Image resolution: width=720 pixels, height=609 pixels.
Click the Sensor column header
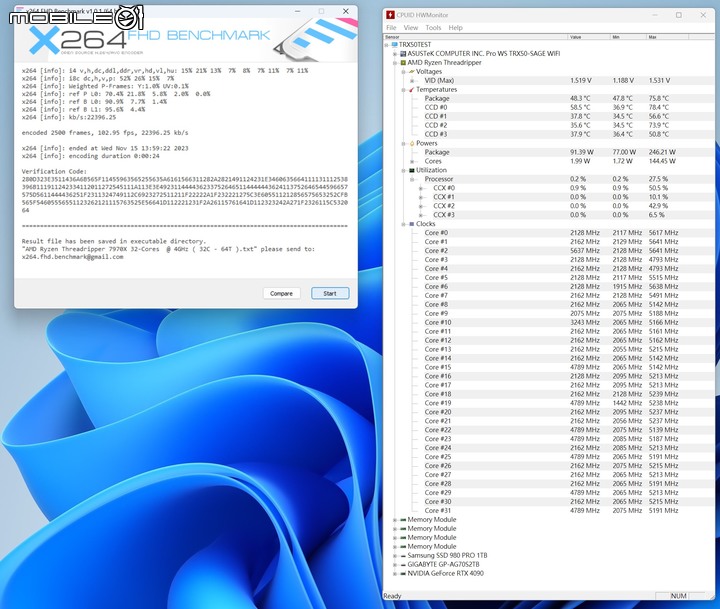(476, 37)
